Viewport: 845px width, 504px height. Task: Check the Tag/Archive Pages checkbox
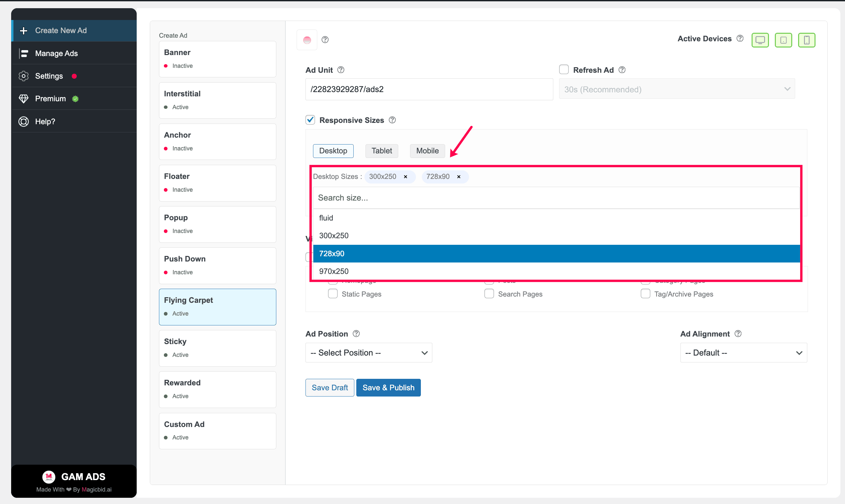pyautogui.click(x=645, y=294)
